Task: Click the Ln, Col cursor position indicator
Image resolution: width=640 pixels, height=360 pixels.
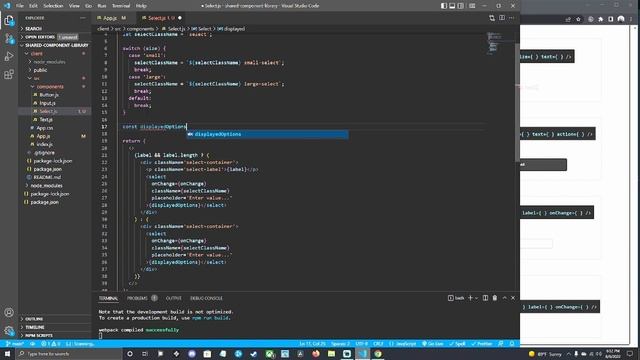Action: (x=312, y=344)
